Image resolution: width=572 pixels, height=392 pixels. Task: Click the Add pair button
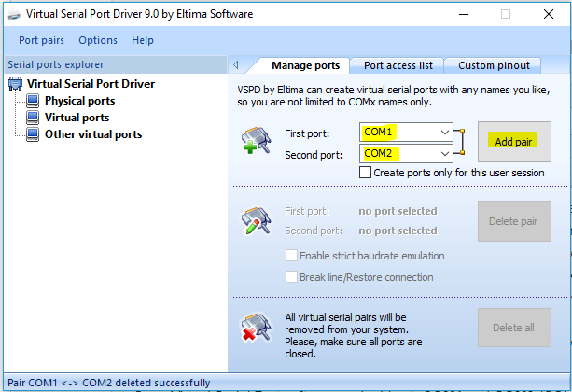pyautogui.click(x=514, y=142)
